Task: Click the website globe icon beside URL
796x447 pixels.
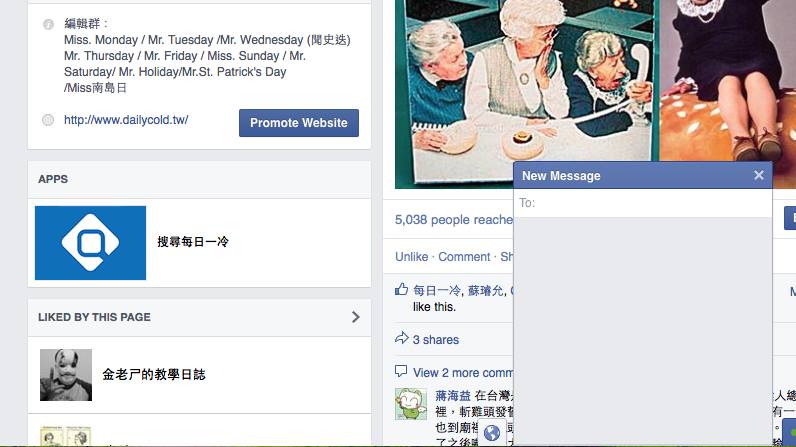Action: tap(48, 120)
